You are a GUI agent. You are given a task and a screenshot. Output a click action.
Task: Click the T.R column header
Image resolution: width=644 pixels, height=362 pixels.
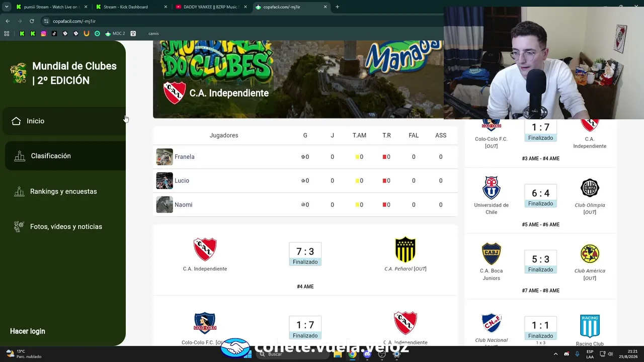coord(386,135)
